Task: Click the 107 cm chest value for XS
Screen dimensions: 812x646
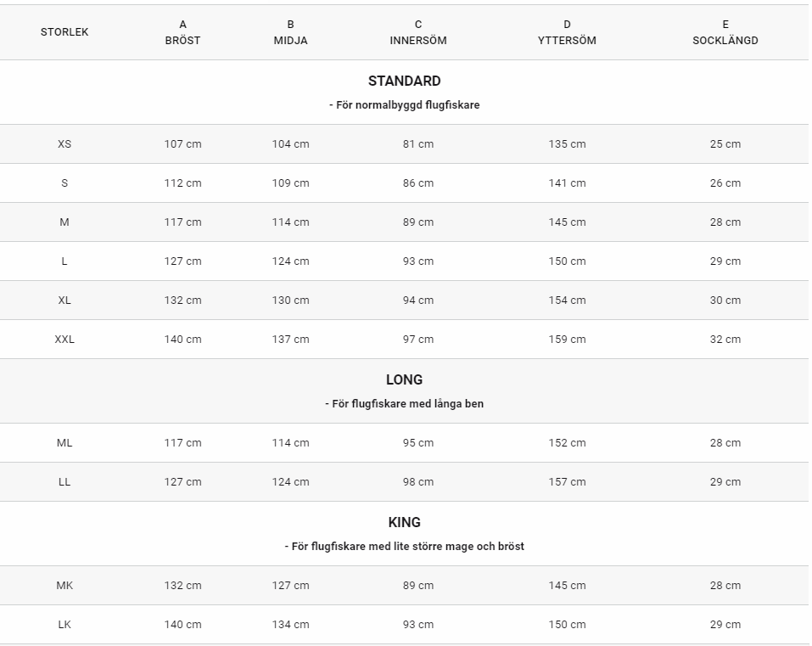Action: (x=182, y=144)
